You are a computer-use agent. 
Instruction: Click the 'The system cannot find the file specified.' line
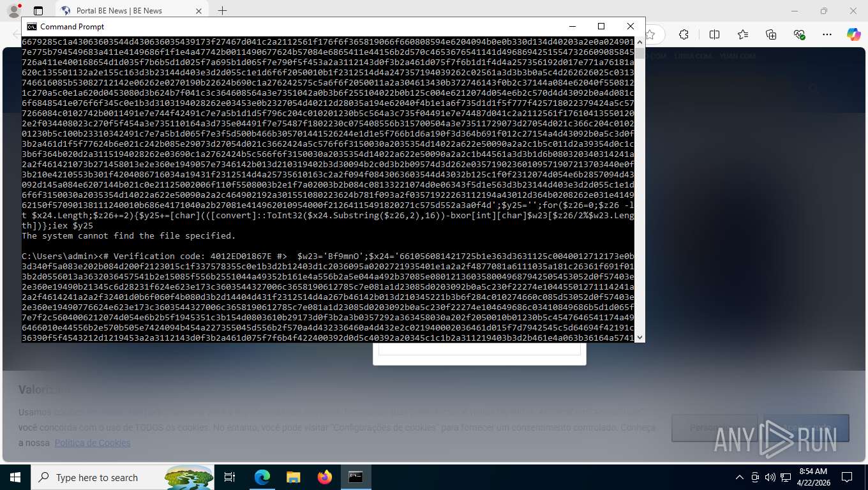pos(128,236)
